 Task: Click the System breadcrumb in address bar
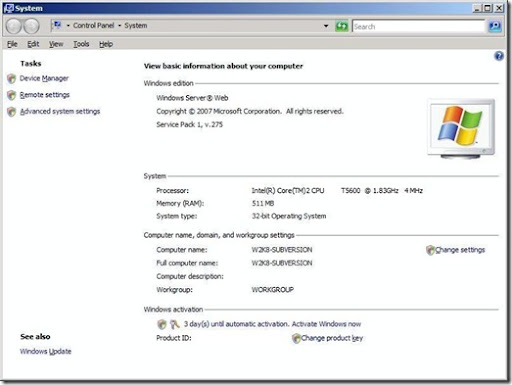point(136,26)
